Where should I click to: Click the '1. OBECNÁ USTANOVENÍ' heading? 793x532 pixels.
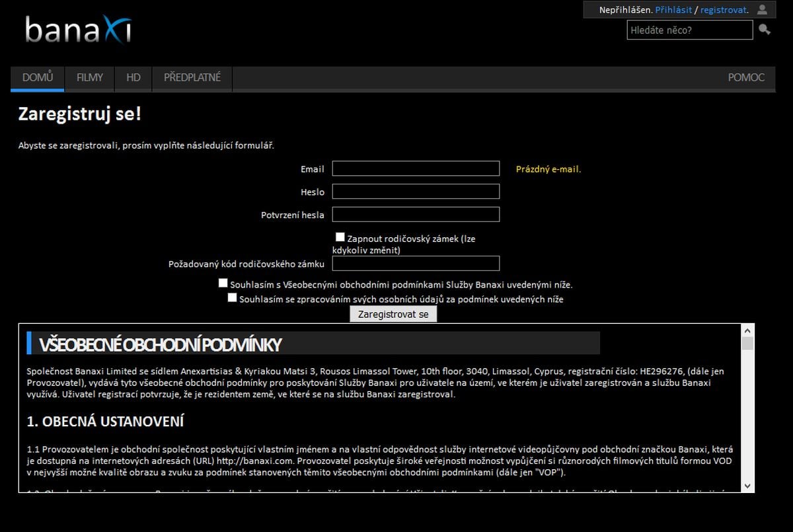[106, 422]
